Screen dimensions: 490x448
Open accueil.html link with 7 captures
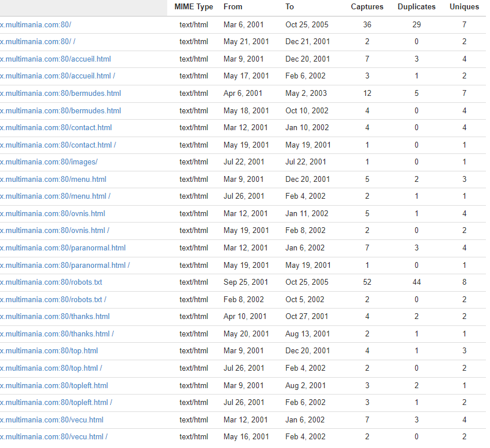[x=56, y=59]
